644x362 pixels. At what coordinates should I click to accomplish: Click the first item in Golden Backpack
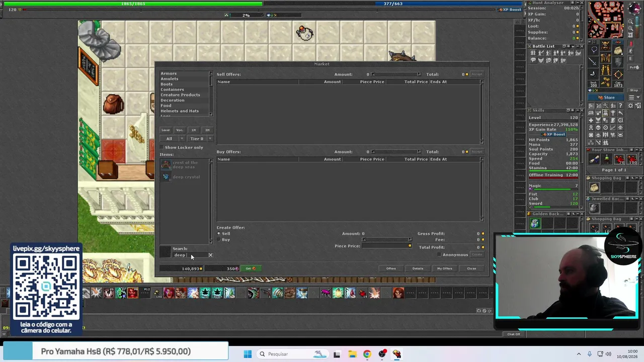tap(535, 224)
